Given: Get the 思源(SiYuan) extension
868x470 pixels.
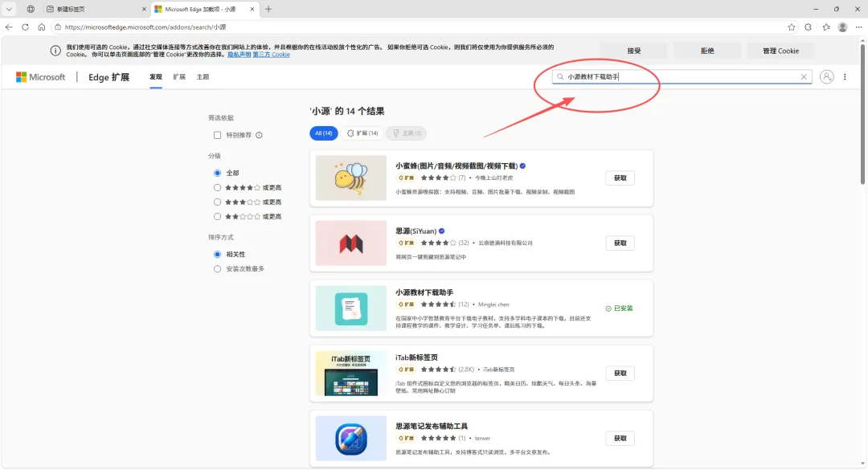Looking at the screenshot, I should [x=620, y=243].
